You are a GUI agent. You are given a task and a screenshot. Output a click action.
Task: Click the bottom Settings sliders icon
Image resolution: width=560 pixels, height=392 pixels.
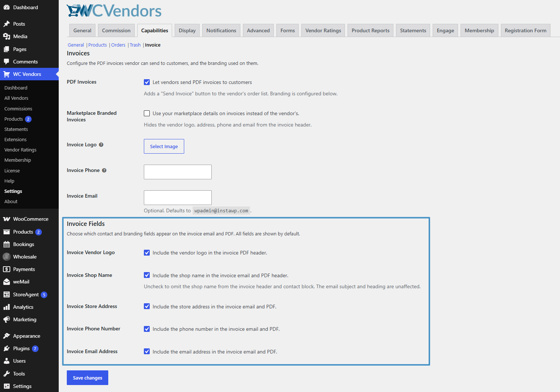coord(7,386)
